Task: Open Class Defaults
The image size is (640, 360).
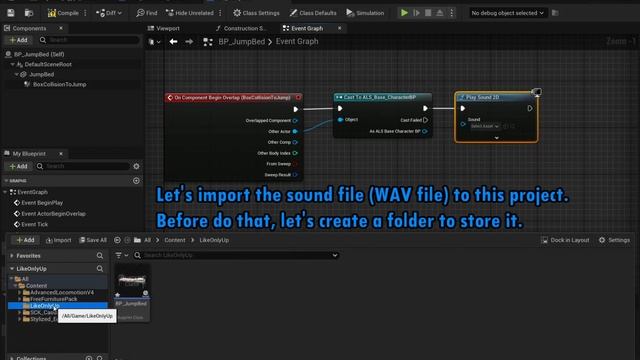Action: [x=313, y=13]
